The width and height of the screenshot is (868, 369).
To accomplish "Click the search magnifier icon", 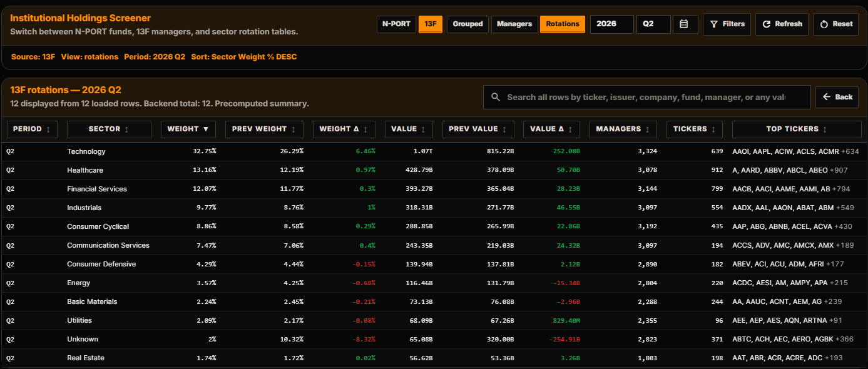I will pos(496,97).
